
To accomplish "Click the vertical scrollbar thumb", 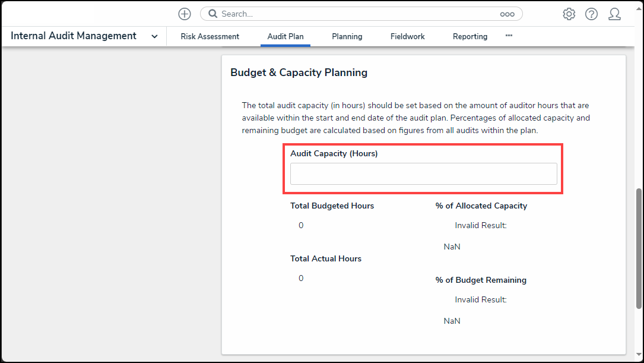I will [x=639, y=248].
